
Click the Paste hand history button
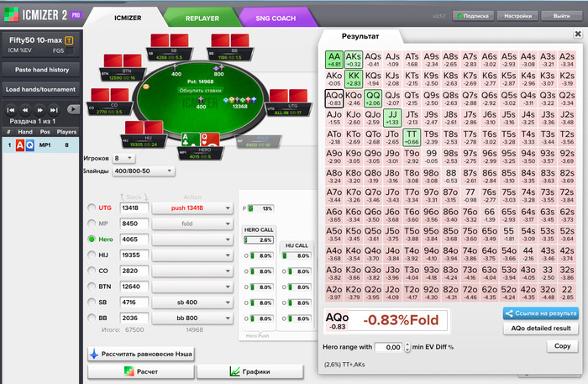(42, 70)
